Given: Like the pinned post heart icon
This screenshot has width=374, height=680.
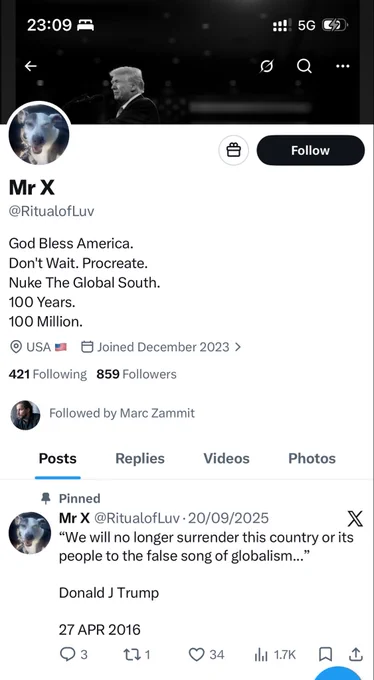Looking at the screenshot, I should pos(207,654).
